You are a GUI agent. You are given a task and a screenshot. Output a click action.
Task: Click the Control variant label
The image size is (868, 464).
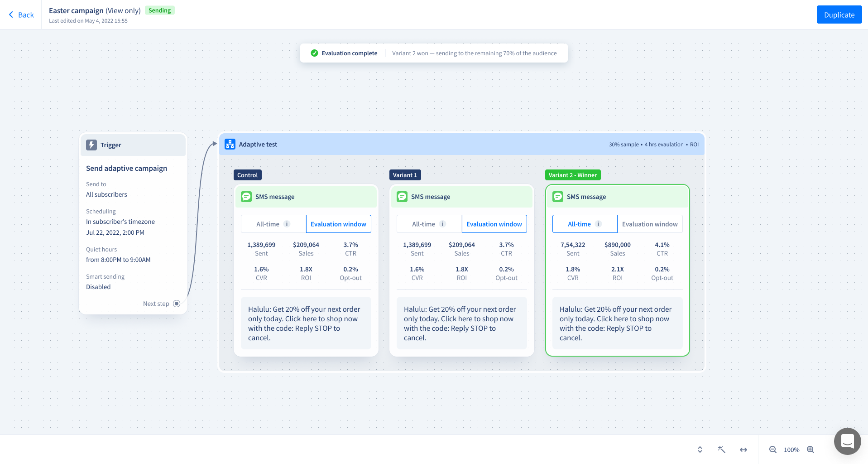point(247,175)
